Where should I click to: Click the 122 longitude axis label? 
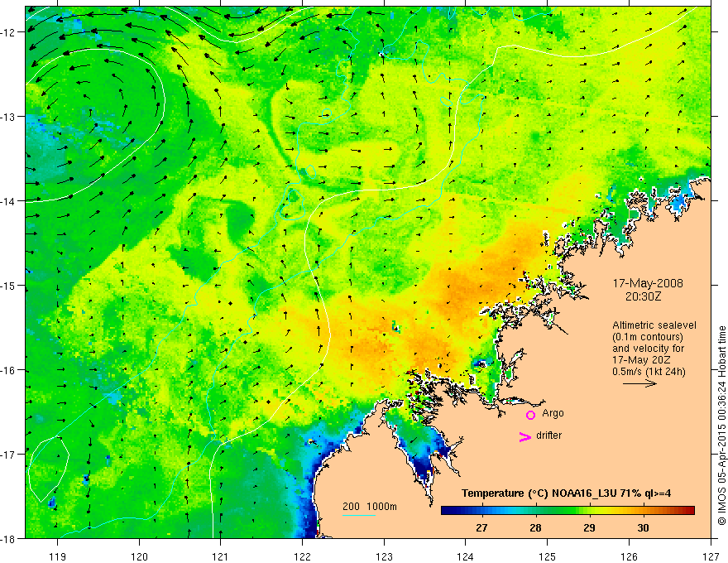point(302,556)
